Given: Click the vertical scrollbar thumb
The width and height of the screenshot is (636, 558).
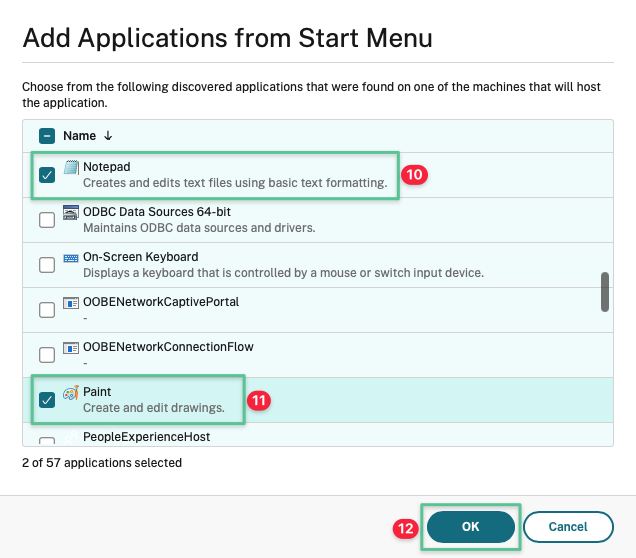Looking at the screenshot, I should [x=604, y=291].
